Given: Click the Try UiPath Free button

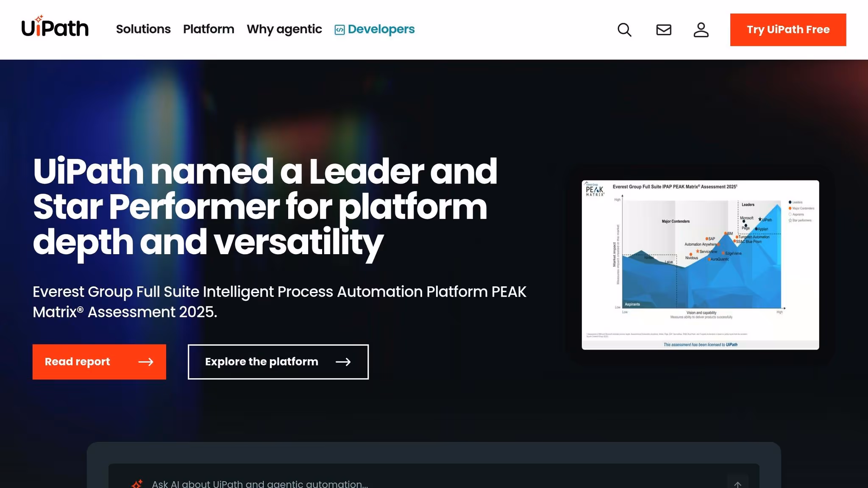Looking at the screenshot, I should tap(788, 29).
